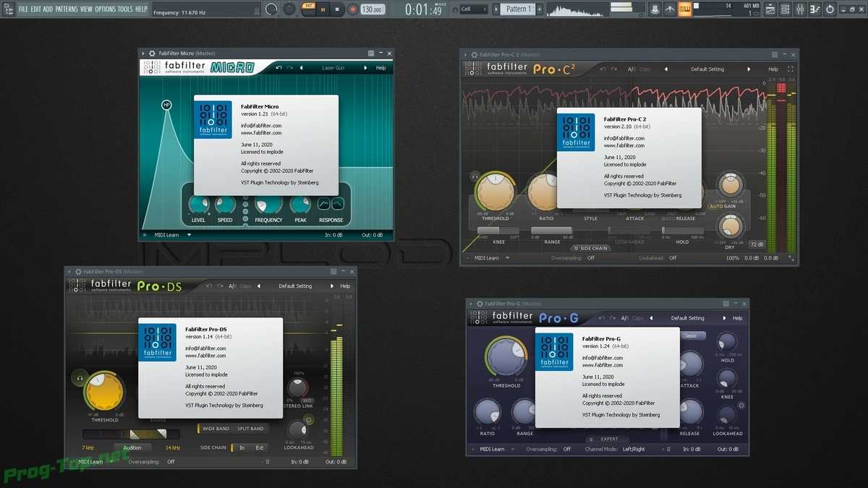Open the HELP menu in top bar
Viewport: 868px width, 488px height.
pyautogui.click(x=141, y=9)
